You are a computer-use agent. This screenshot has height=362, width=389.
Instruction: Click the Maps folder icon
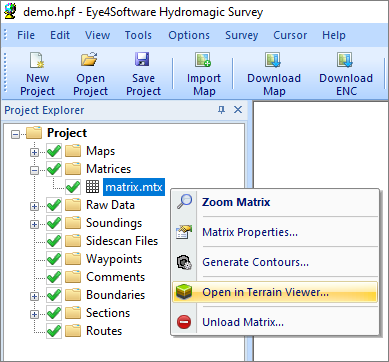point(73,151)
